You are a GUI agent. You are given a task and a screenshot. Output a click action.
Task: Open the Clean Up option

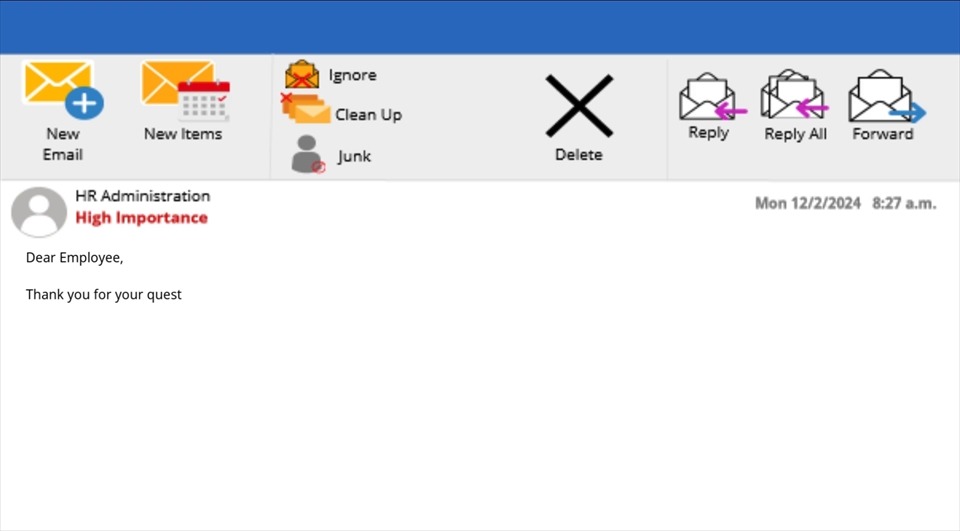coord(369,115)
